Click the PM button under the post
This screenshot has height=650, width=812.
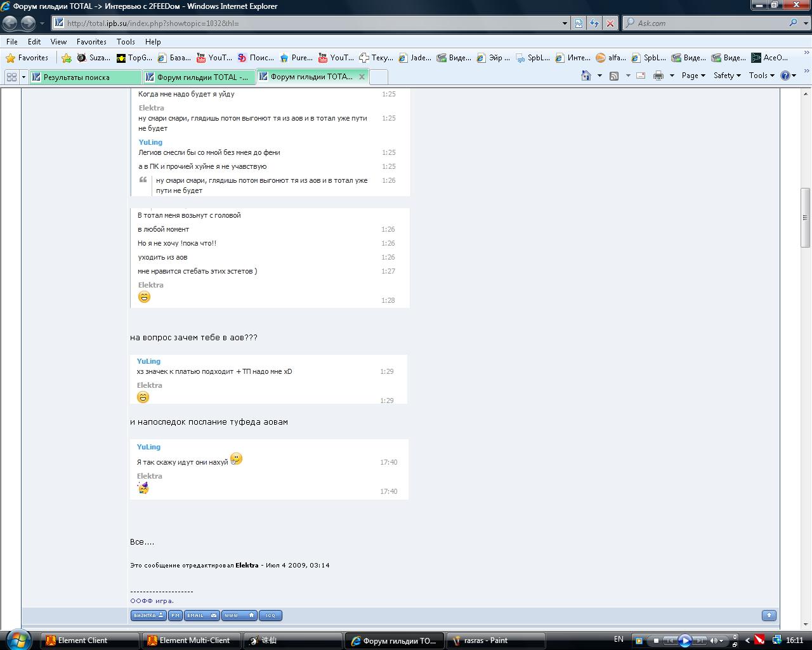pos(175,615)
